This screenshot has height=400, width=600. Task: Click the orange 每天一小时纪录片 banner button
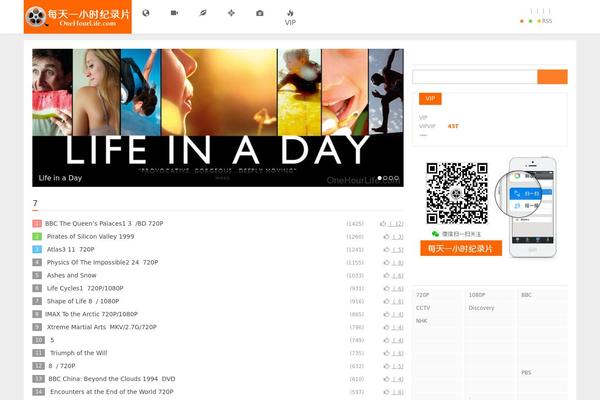click(461, 248)
